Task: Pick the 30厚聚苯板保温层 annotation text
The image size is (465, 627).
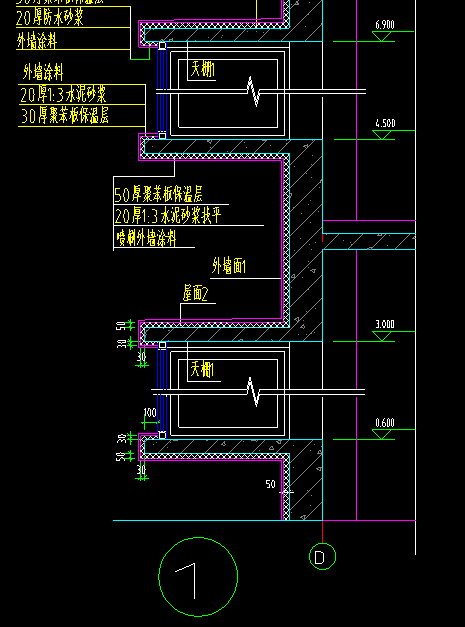Action: [x=64, y=116]
